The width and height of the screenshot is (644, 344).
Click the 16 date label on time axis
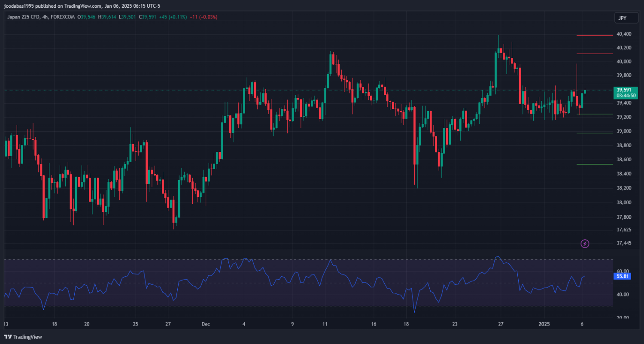(x=374, y=324)
